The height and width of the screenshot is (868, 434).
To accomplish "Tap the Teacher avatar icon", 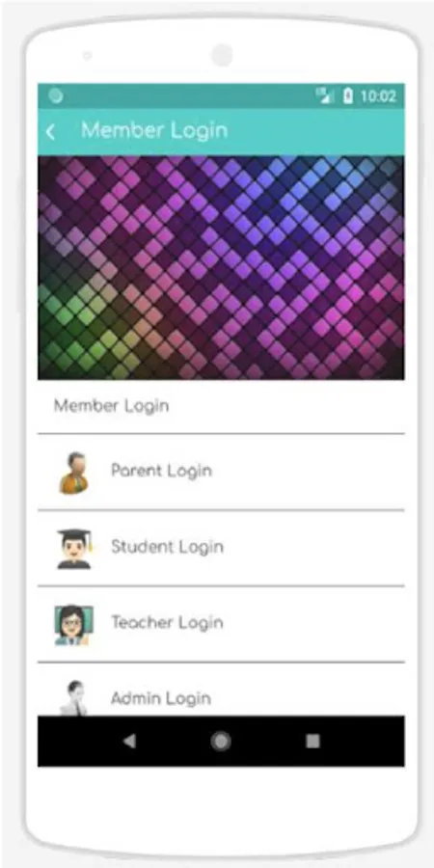I will 73,624.
